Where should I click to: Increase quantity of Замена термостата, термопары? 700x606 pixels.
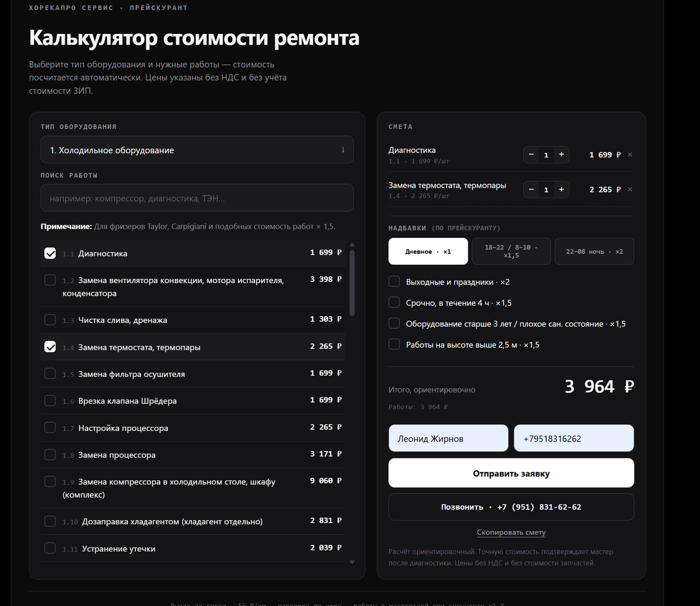561,190
